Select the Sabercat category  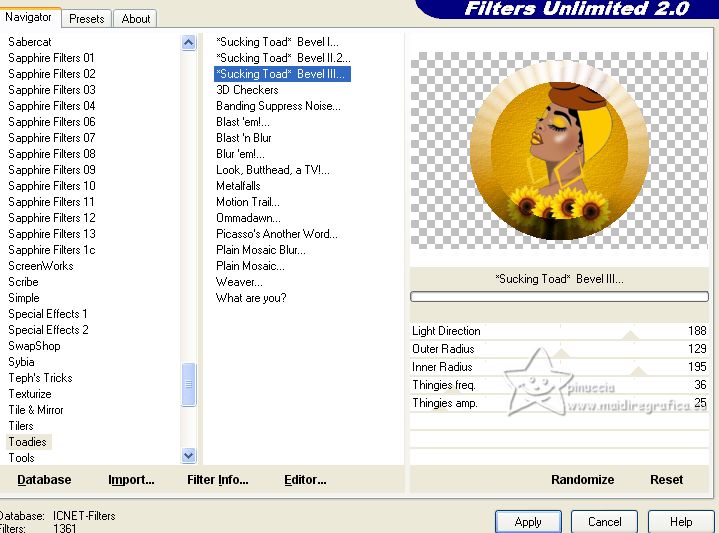point(30,42)
